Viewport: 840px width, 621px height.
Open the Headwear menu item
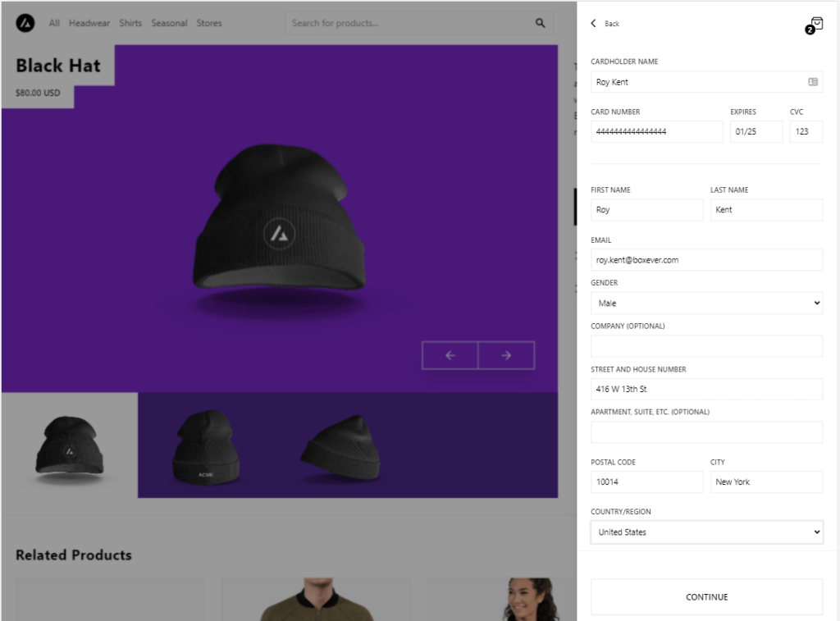89,23
